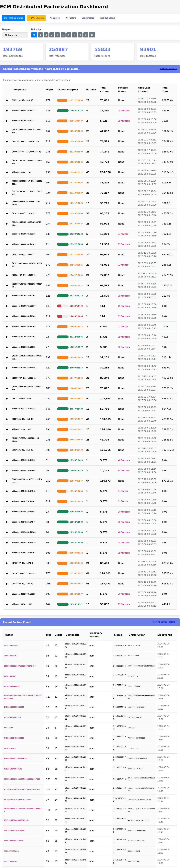Go to the Leaderboard tab
This screenshot has height=868, width=180.
coord(88,18)
